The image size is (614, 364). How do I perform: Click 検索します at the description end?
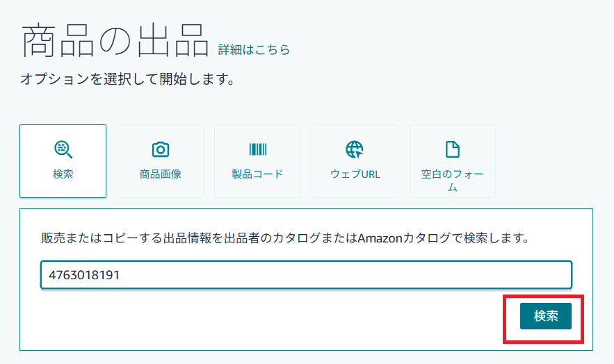(x=489, y=238)
